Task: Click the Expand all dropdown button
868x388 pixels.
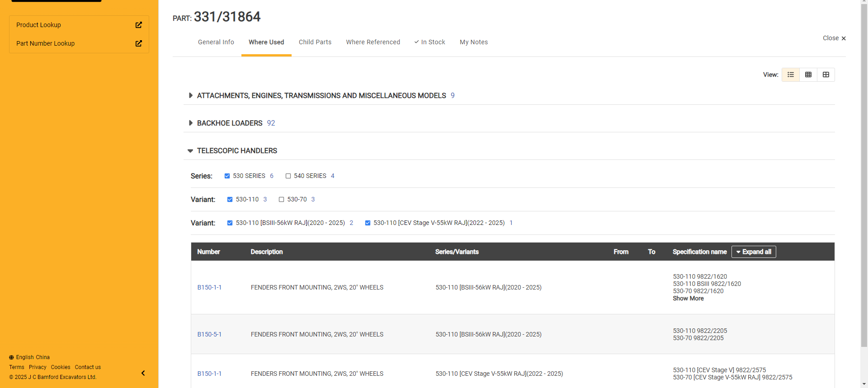Action: click(x=754, y=252)
